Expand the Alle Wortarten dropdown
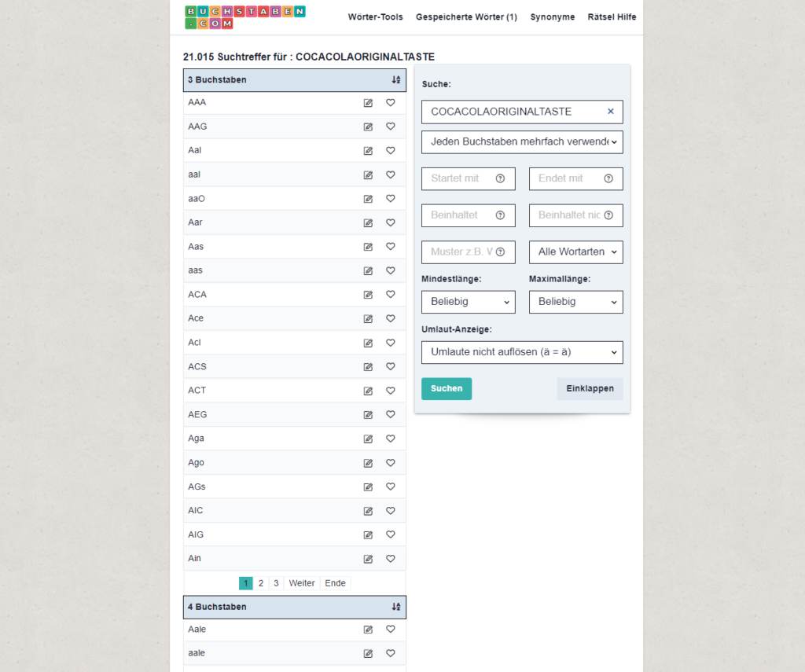805x672 pixels. pos(576,252)
